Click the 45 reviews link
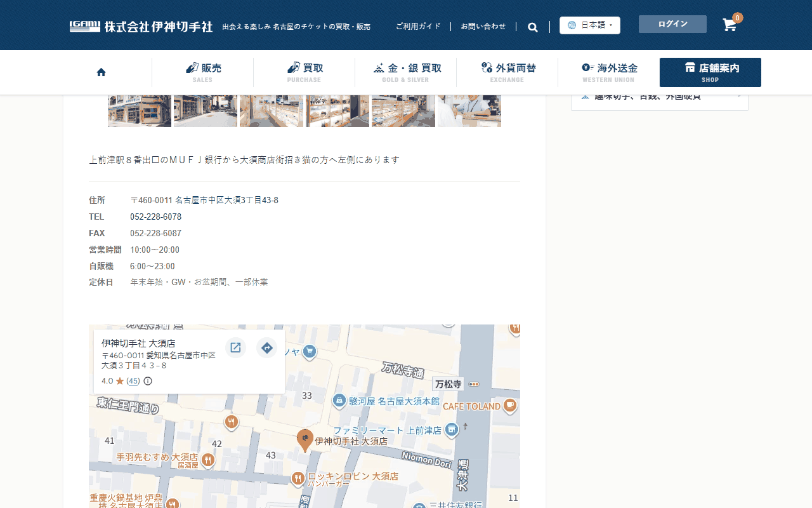The width and height of the screenshot is (812, 508). [133, 381]
